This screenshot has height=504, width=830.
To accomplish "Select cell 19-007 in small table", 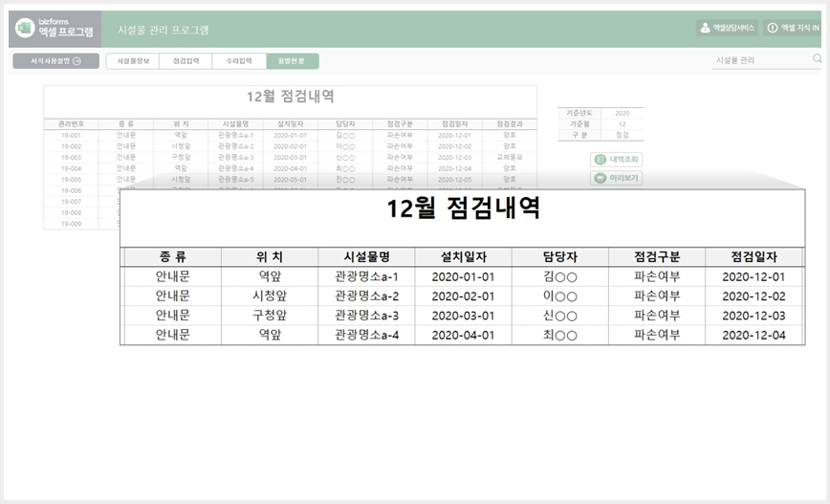I will click(71, 202).
